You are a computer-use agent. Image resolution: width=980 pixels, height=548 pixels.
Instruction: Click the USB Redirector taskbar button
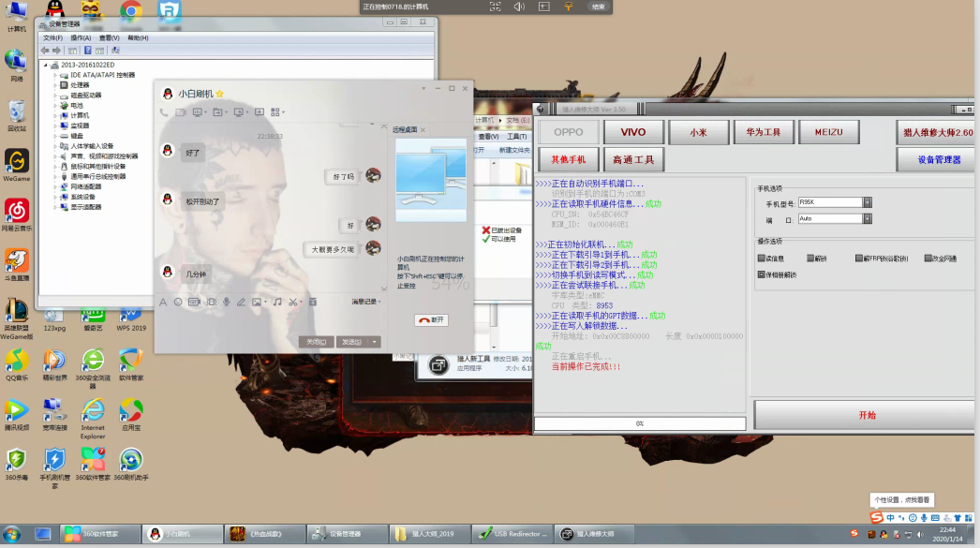pos(512,534)
